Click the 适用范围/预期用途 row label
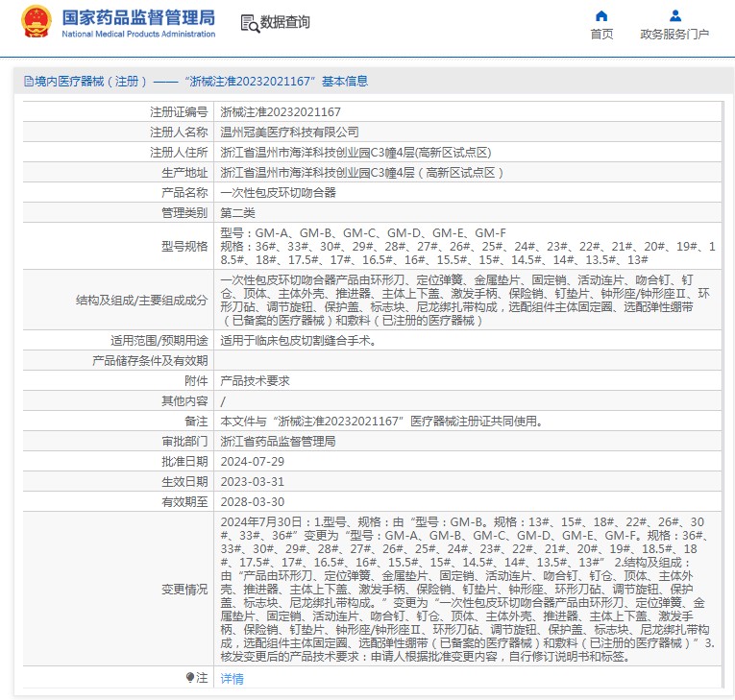 159,341
